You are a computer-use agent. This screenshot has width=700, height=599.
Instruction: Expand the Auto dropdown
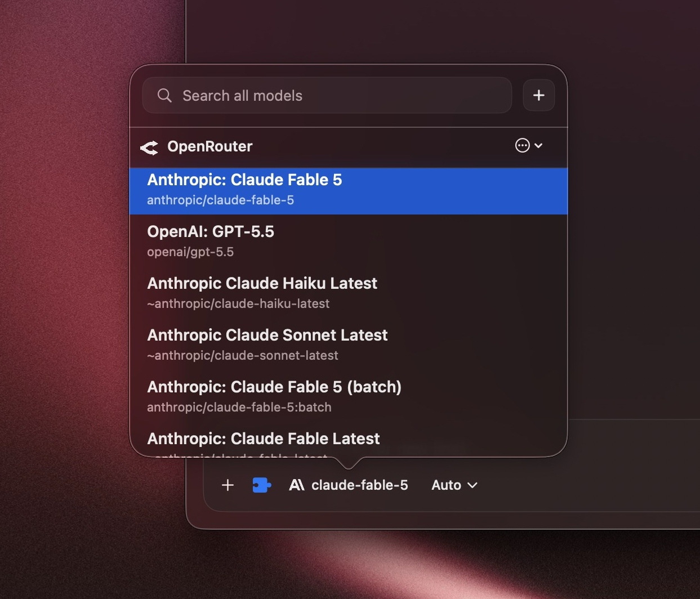point(454,485)
